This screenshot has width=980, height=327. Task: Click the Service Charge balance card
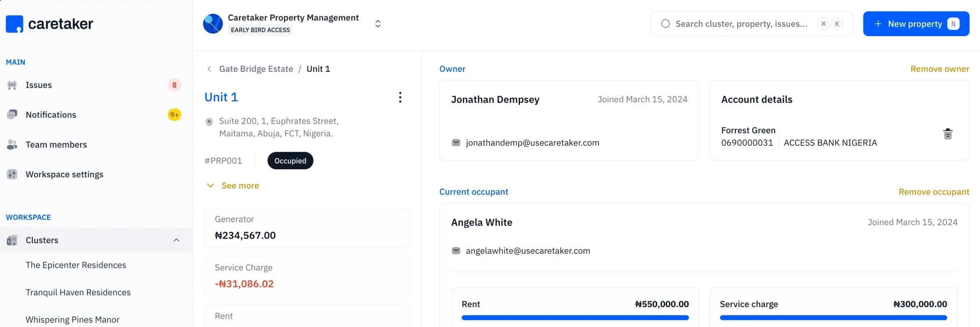pos(307,276)
